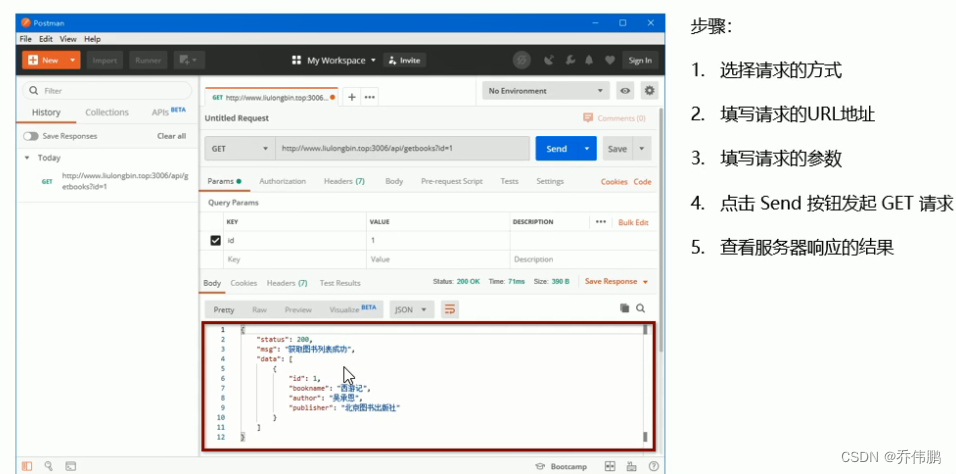This screenshot has height=474, width=956.
Task: Open the request Settings tab
Action: (x=550, y=181)
